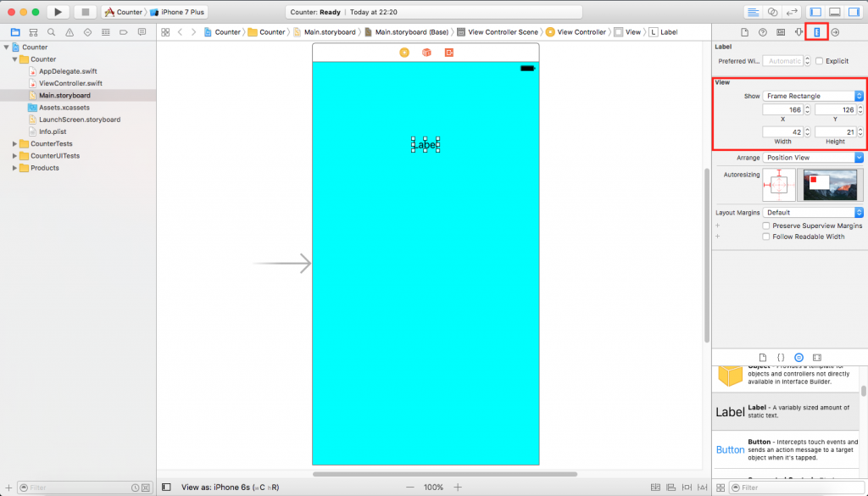Expand the CounterTests folder
This screenshot has width=868, height=496.
14,144
